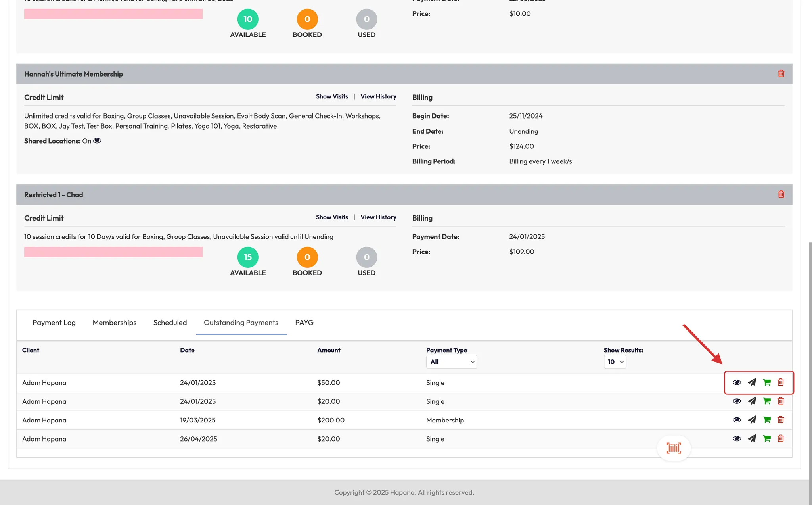Screen dimensions: 812x505
Task: Click View History for Restricted 1 - Chad
Action: [378, 217]
